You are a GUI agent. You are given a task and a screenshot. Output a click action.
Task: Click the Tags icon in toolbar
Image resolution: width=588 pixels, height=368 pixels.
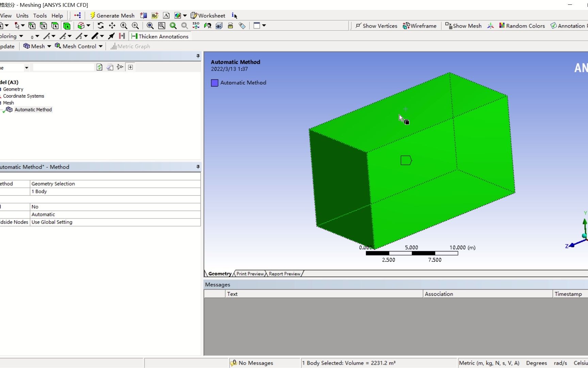pyautogui.click(x=242, y=26)
